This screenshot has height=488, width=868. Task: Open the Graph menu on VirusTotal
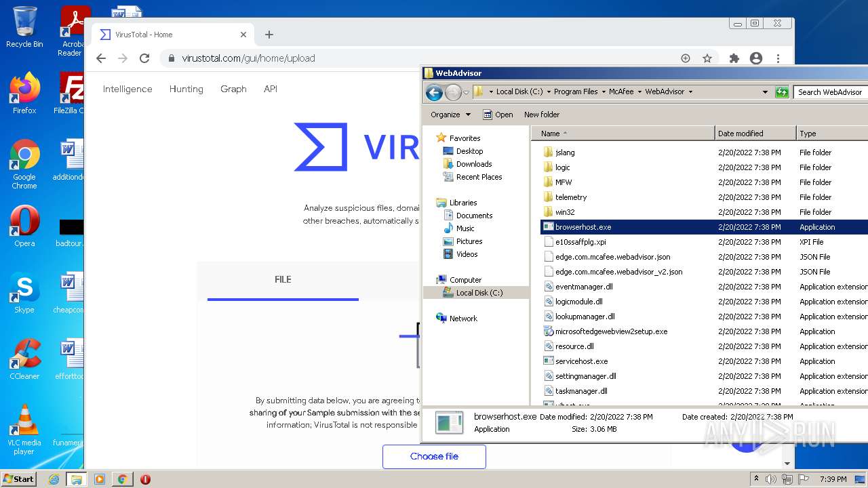(x=233, y=89)
